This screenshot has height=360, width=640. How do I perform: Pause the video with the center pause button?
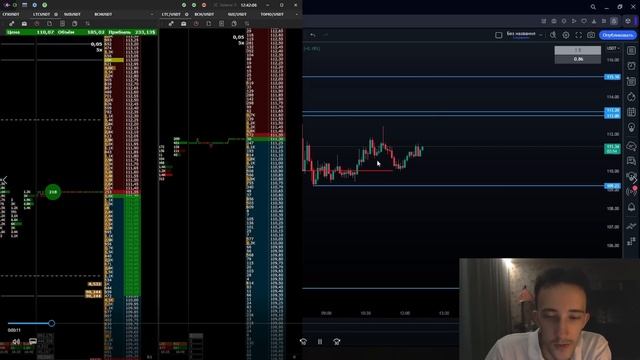tap(320, 341)
